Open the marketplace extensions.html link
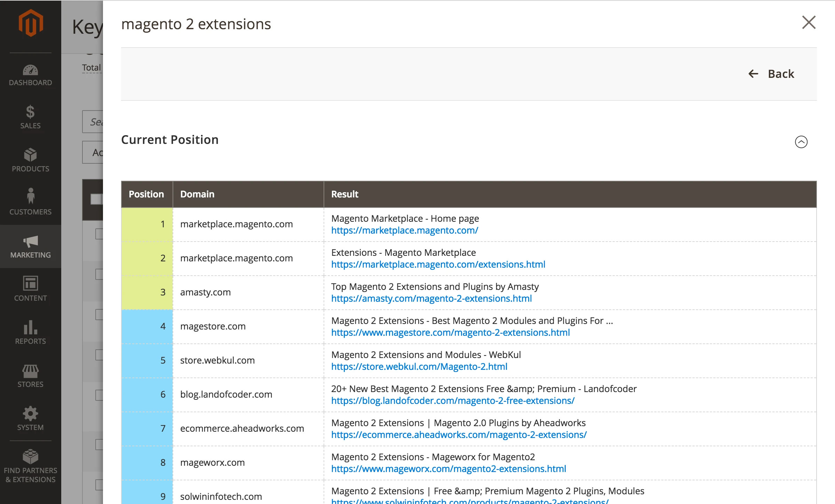This screenshot has height=504, width=835. (x=438, y=265)
